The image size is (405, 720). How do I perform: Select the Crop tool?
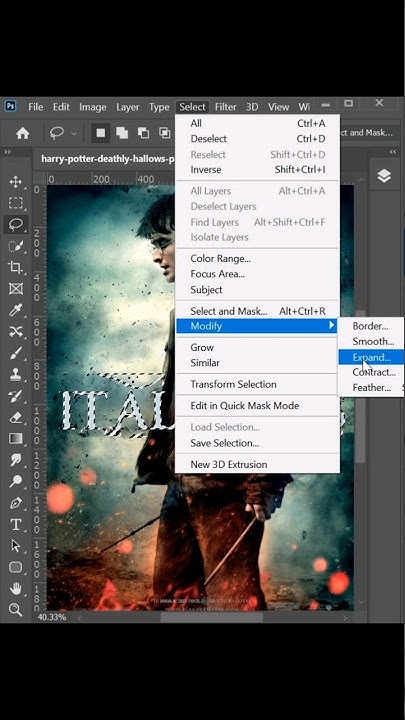tap(16, 267)
